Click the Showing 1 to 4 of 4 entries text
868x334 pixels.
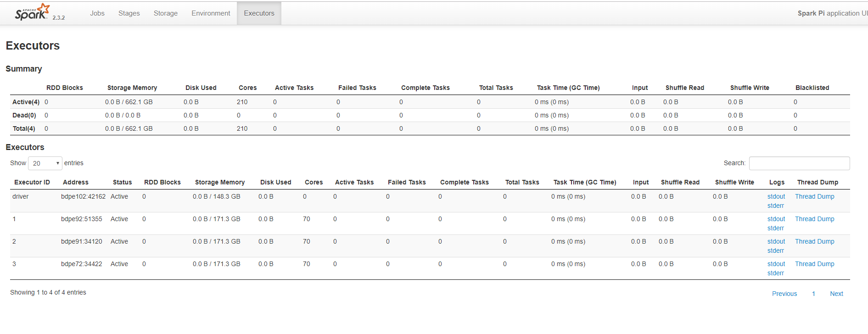coord(48,292)
